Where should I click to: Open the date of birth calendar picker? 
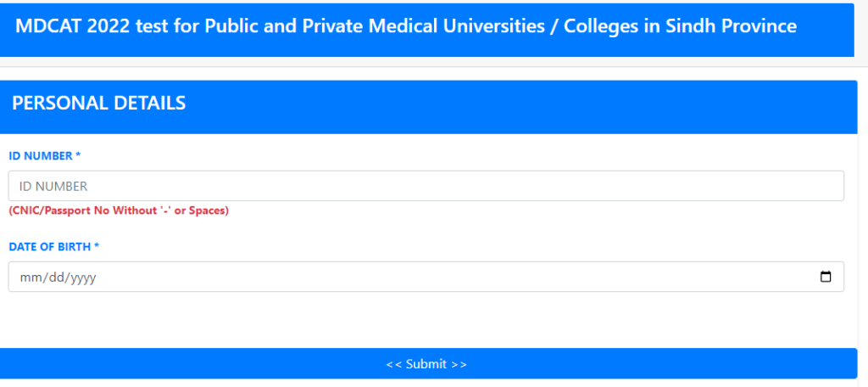click(826, 277)
